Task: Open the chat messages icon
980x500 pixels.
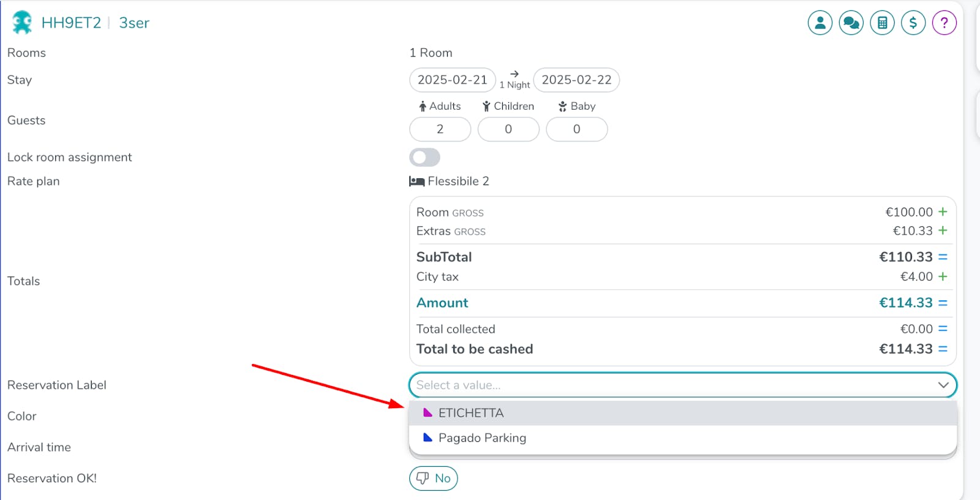Action: click(851, 23)
